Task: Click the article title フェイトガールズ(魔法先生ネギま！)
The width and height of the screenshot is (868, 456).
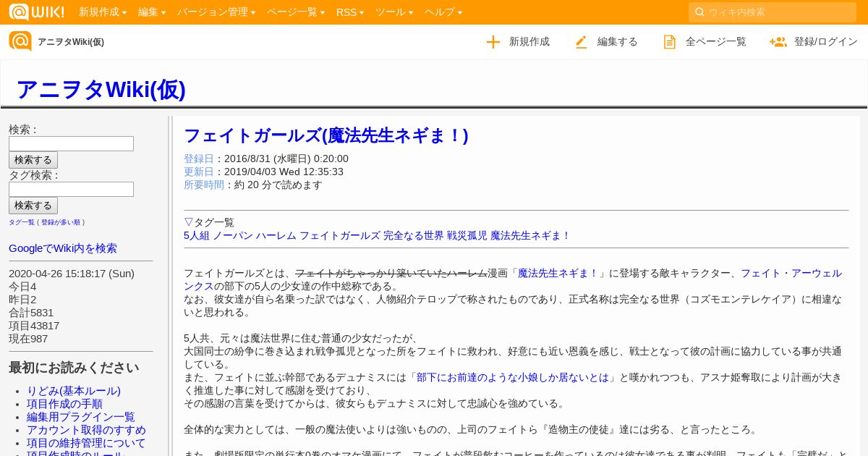Action: click(326, 135)
